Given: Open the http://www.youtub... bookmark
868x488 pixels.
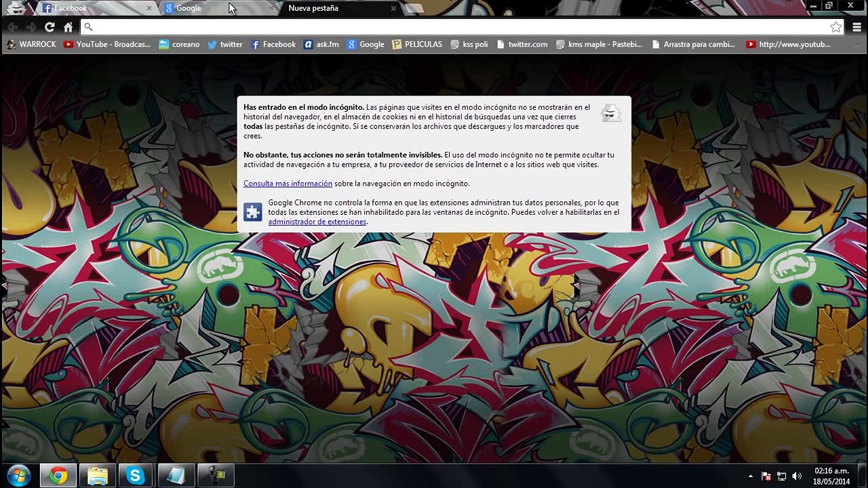Looking at the screenshot, I should pyautogui.click(x=788, y=44).
